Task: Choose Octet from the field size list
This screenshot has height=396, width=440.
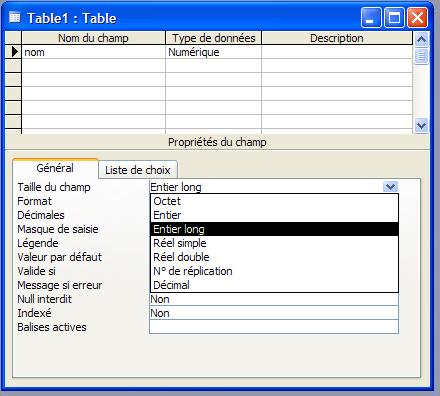Action: [274, 201]
